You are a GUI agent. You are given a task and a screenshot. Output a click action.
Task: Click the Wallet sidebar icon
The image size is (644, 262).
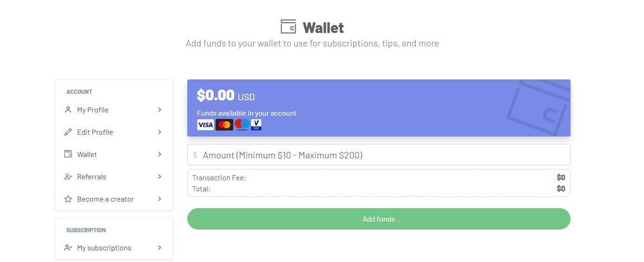pyautogui.click(x=68, y=154)
